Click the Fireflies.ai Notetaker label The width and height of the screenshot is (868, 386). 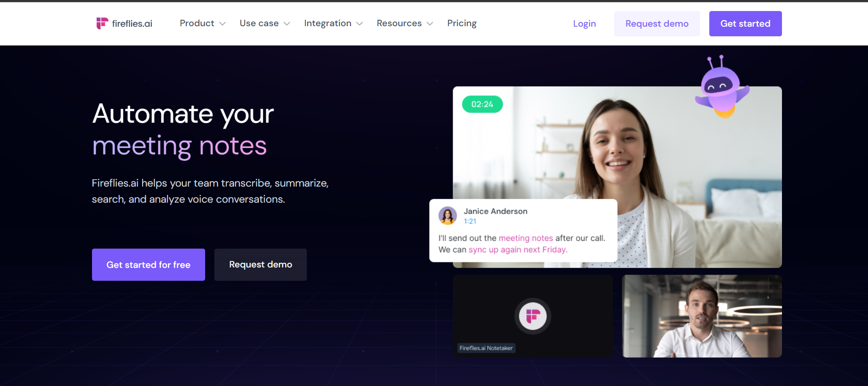486,348
